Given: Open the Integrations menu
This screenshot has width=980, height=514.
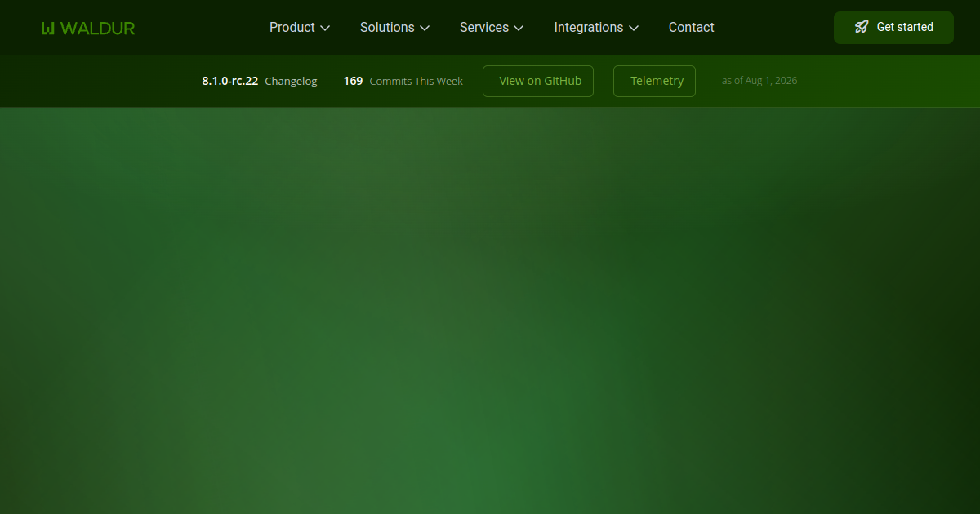Looking at the screenshot, I should (x=596, y=28).
